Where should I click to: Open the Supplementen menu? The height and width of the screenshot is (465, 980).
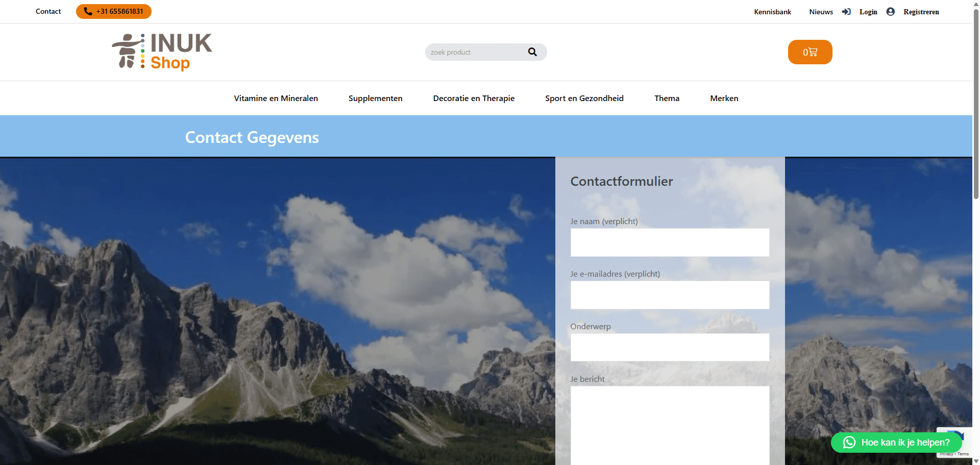[x=375, y=99]
